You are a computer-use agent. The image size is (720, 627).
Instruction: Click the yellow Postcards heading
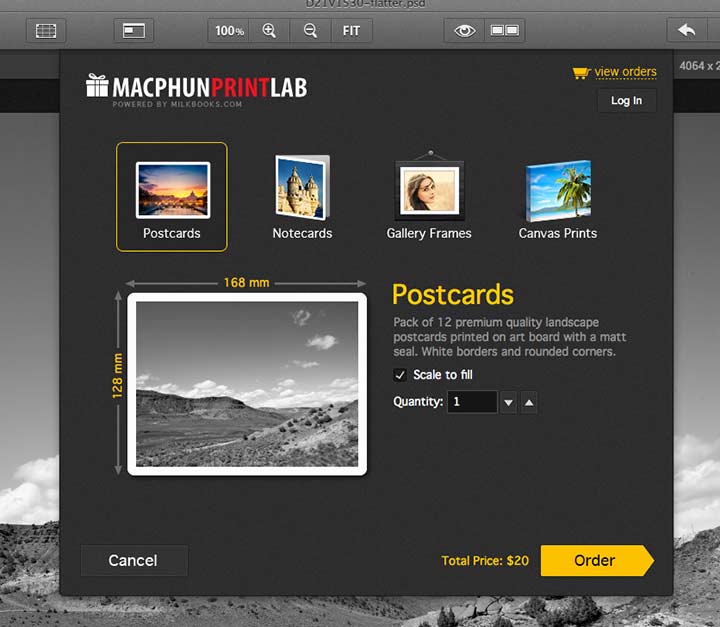453,295
